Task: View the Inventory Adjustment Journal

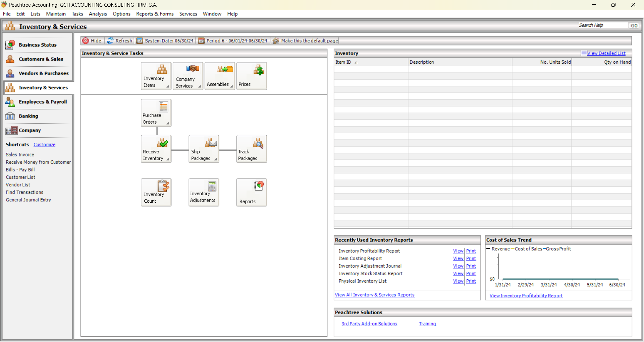Action: click(458, 266)
